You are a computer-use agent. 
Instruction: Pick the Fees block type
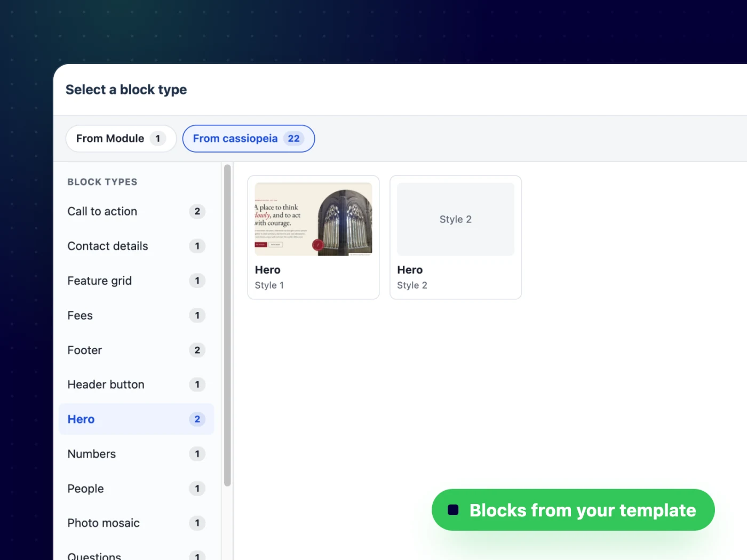(137, 316)
